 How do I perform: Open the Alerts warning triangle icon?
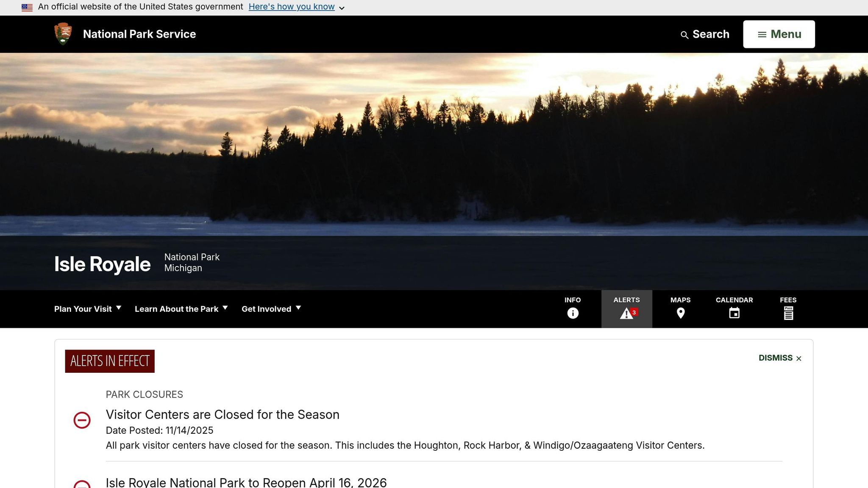point(626,313)
